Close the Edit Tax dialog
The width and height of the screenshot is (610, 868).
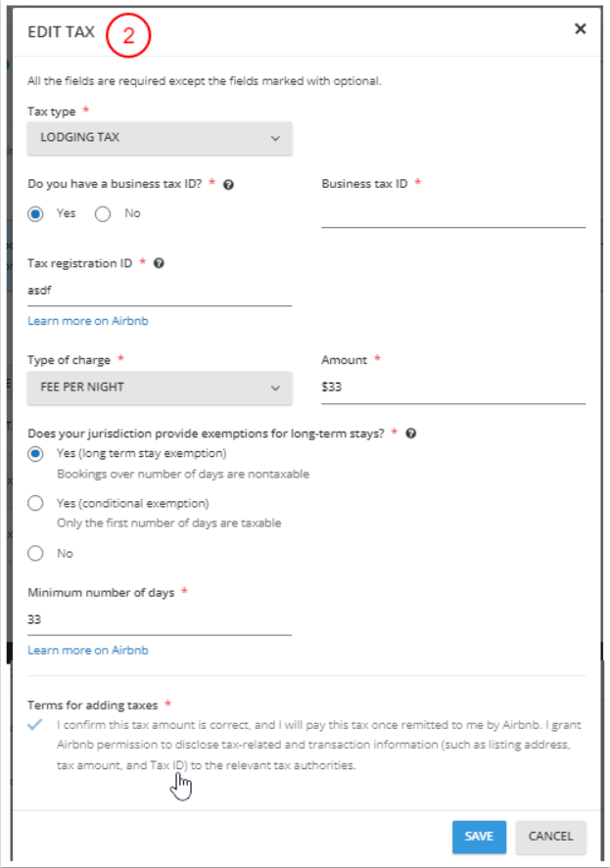point(580,29)
